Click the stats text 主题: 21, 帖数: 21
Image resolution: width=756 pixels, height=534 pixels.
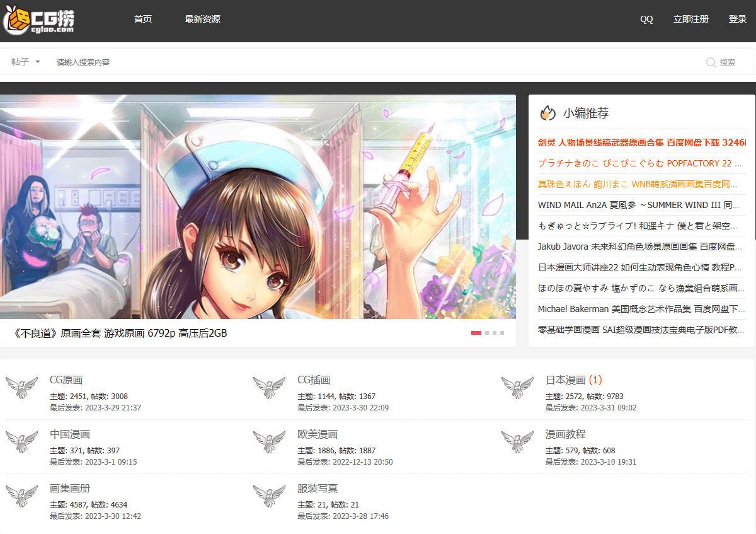tap(328, 505)
